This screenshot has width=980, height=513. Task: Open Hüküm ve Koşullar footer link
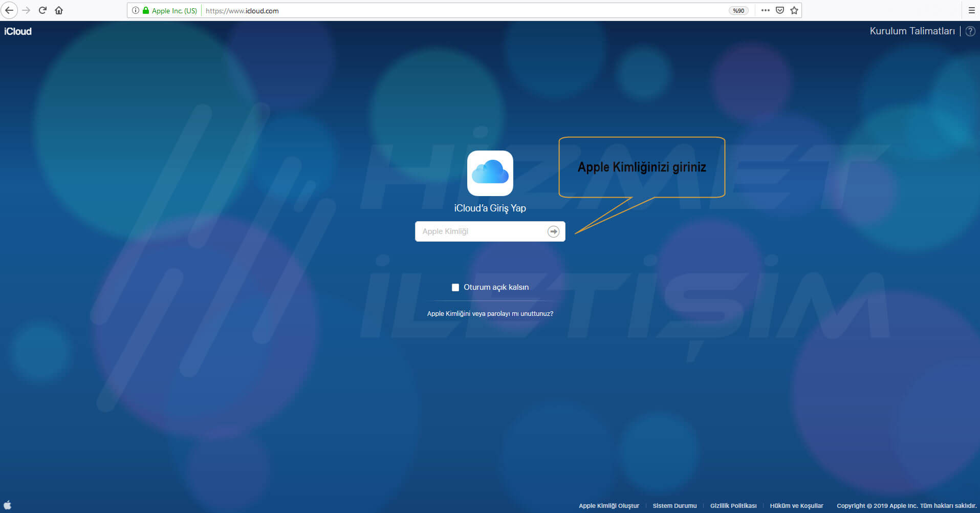tap(796, 506)
